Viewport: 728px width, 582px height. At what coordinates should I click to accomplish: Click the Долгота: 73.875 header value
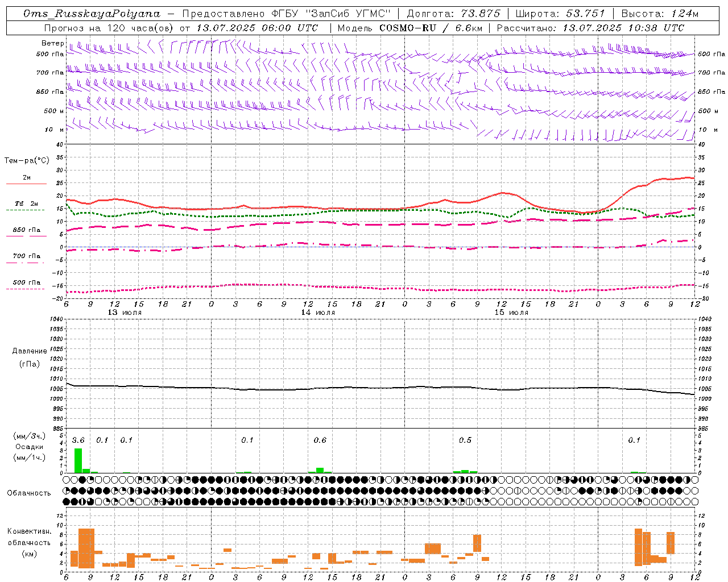tap(454, 14)
